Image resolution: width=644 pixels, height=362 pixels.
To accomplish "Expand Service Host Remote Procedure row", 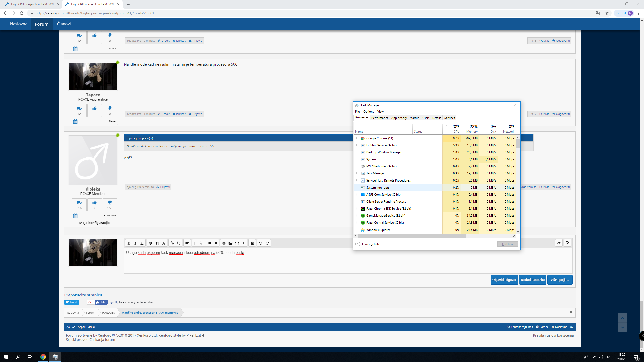I will tap(356, 180).
